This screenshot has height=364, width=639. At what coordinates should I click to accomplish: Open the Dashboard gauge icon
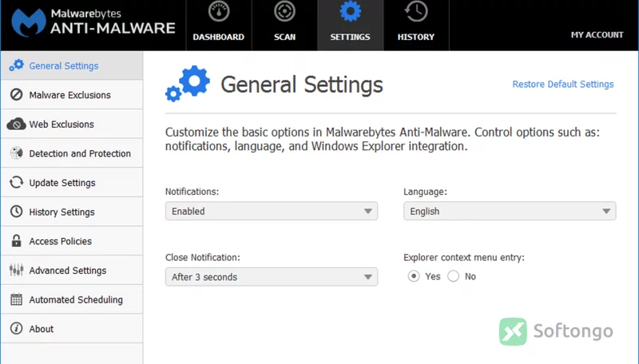click(219, 11)
